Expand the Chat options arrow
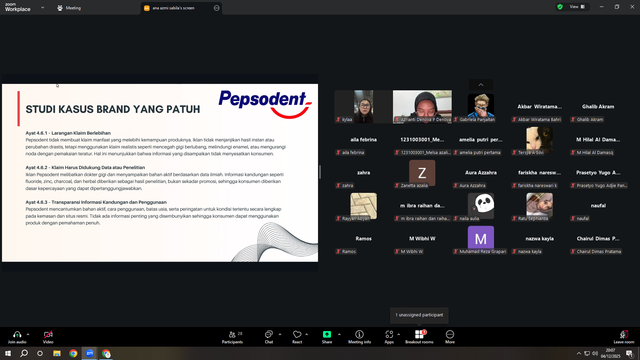Image resolution: width=640 pixels, height=360 pixels. pos(280,334)
